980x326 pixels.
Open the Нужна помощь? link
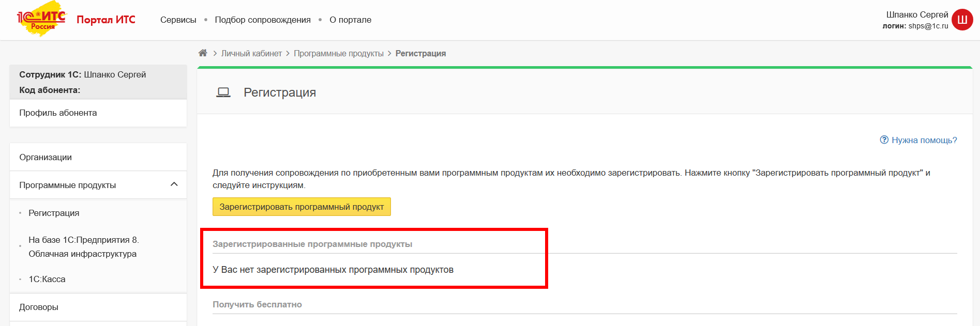click(924, 140)
